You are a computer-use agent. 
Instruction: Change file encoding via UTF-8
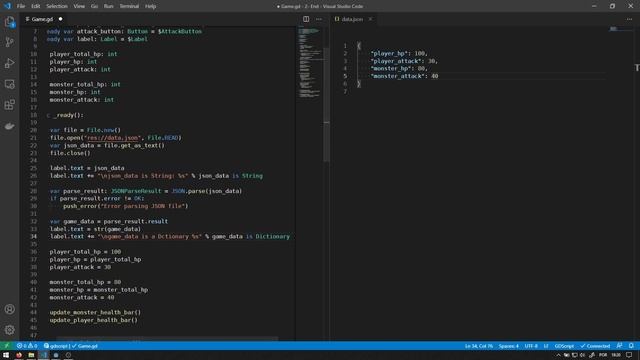531,346
